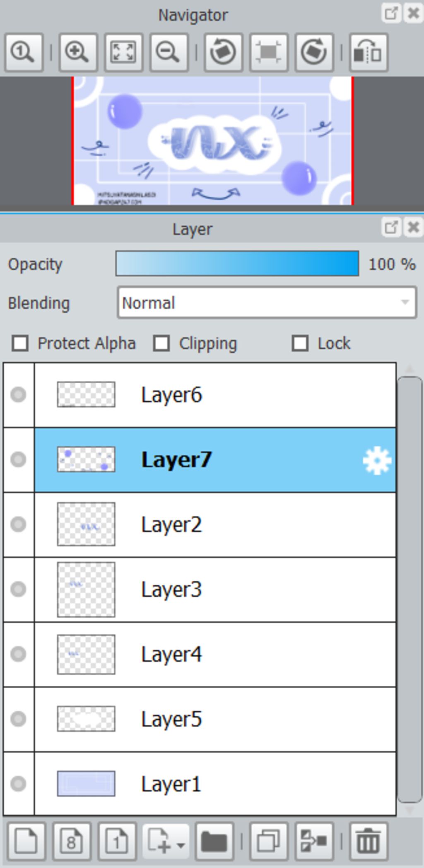Image resolution: width=424 pixels, height=868 pixels.
Task: Check the Lock checkbox
Action: [x=300, y=343]
